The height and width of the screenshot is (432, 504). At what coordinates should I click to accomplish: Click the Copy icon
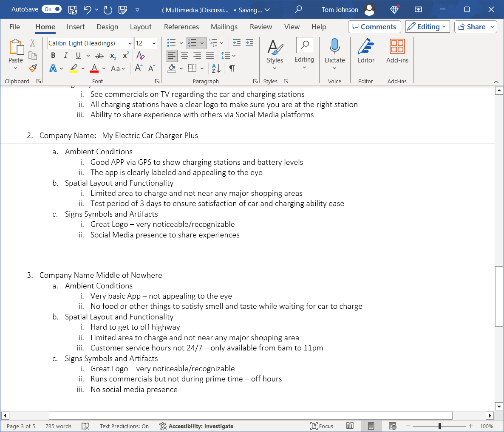(x=33, y=56)
